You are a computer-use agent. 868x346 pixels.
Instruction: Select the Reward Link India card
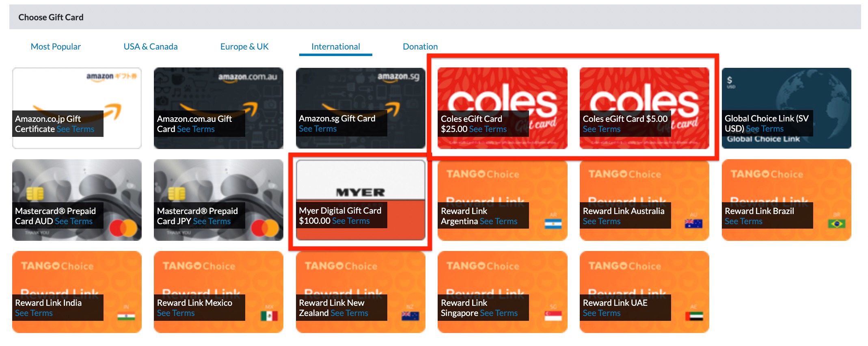point(77,292)
